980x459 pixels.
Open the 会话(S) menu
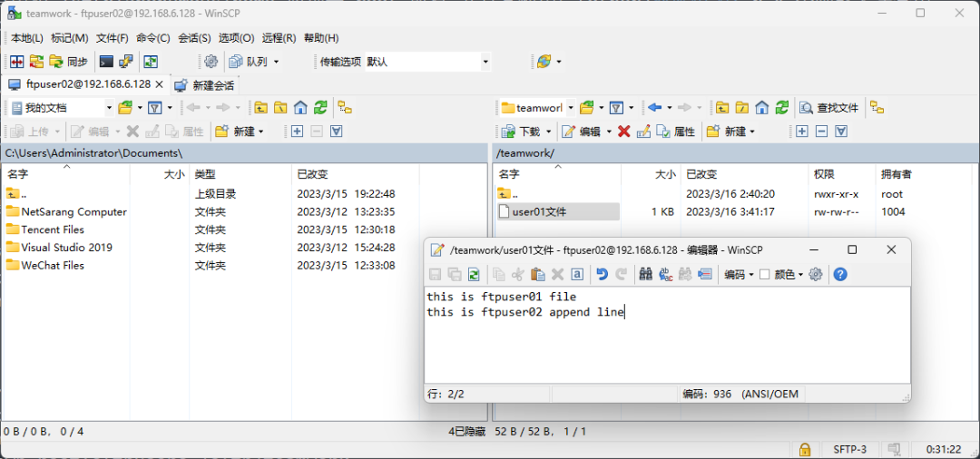[194, 37]
